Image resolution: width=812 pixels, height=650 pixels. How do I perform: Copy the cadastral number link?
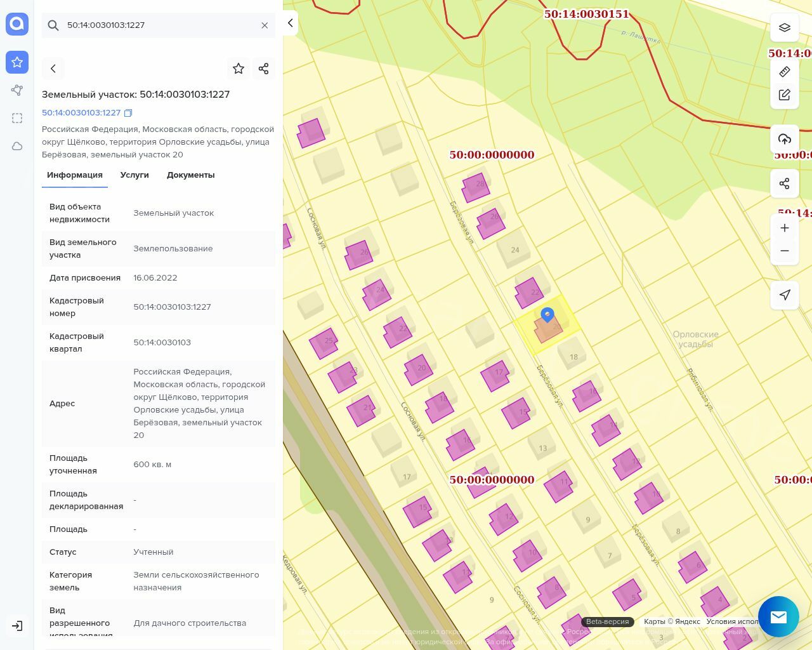(x=128, y=113)
